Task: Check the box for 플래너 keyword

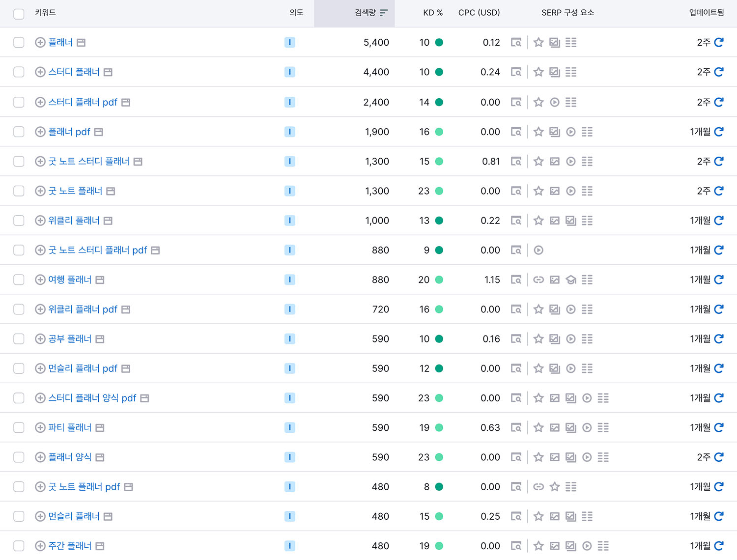Action: click(19, 42)
